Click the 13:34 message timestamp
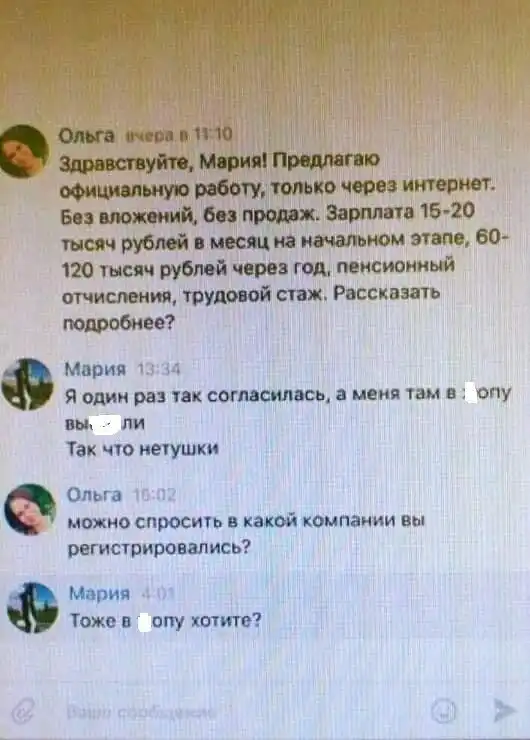The image size is (530, 740). click(158, 369)
